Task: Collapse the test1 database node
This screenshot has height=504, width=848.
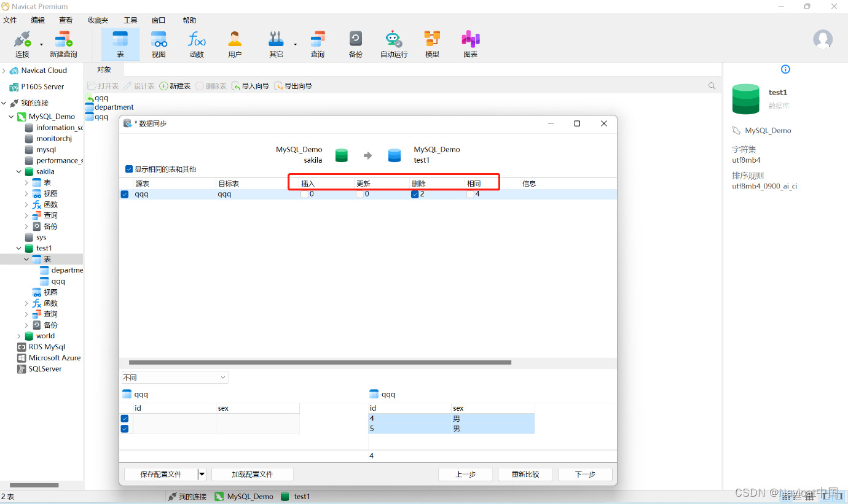Action: click(x=19, y=249)
